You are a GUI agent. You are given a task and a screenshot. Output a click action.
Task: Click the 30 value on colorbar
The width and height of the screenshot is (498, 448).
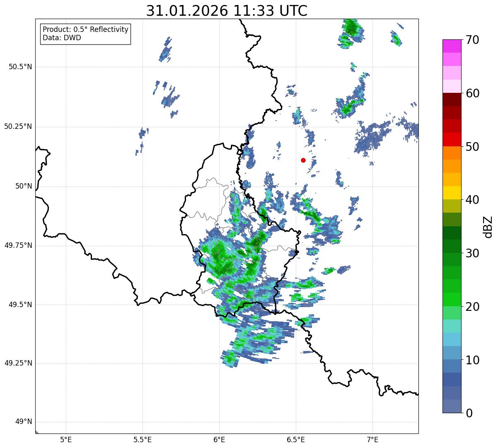pos(474,253)
